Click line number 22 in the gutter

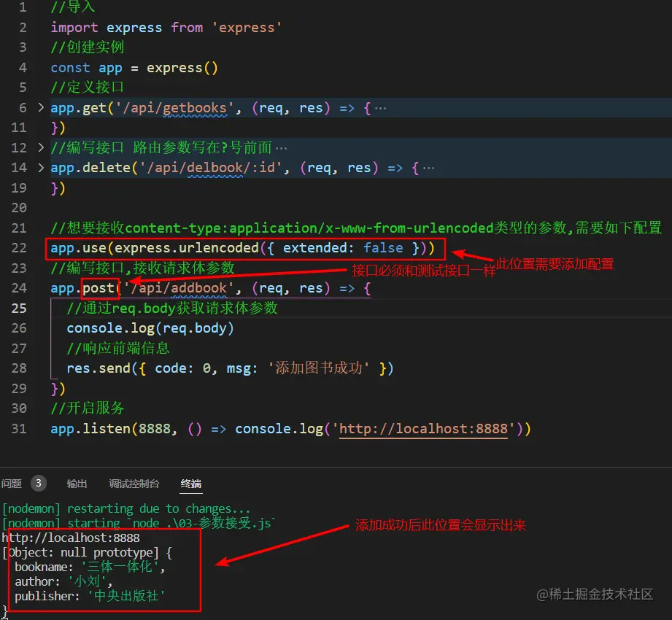click(x=19, y=248)
